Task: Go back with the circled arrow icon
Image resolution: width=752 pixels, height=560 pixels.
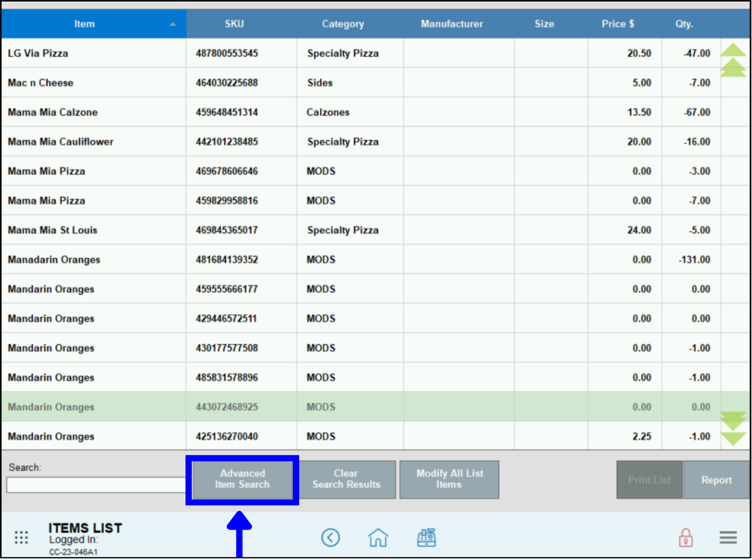Action: point(330,538)
